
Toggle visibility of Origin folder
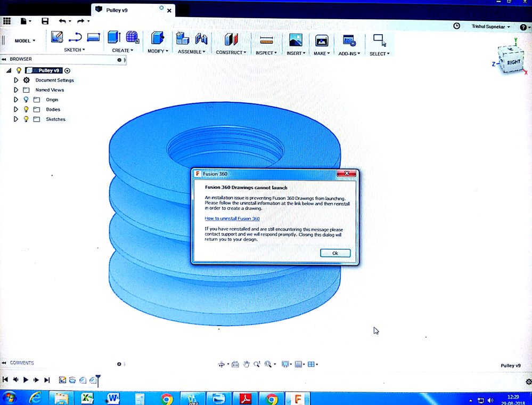(26, 100)
